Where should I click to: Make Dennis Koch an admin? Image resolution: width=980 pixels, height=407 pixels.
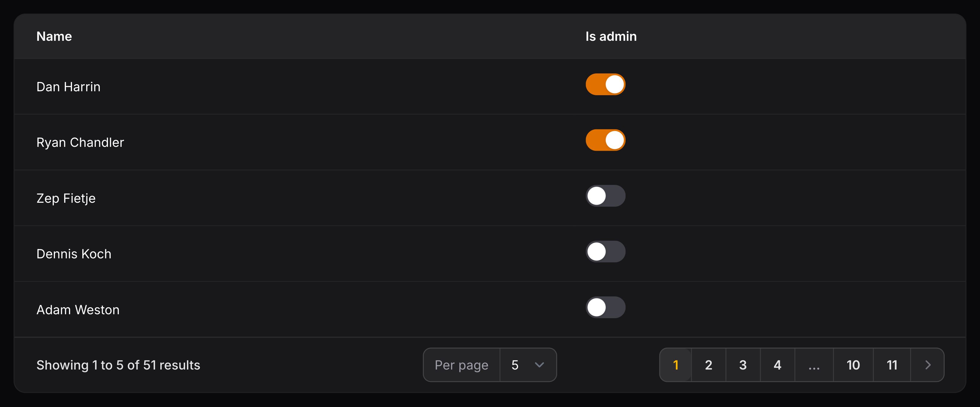606,251
